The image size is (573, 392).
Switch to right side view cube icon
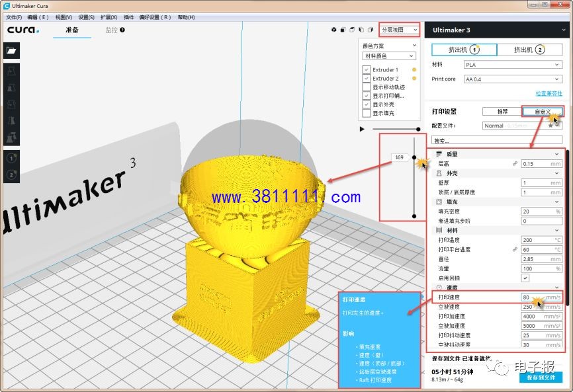pos(370,30)
